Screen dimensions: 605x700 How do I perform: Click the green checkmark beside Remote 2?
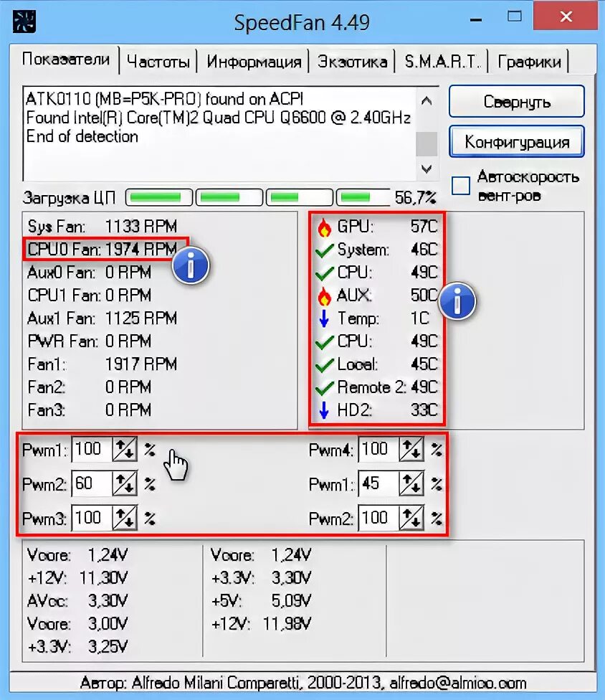pos(324,388)
